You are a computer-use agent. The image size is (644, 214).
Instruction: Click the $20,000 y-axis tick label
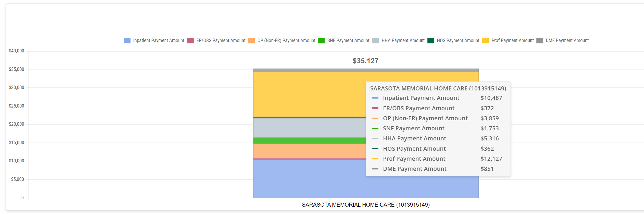tap(16, 124)
